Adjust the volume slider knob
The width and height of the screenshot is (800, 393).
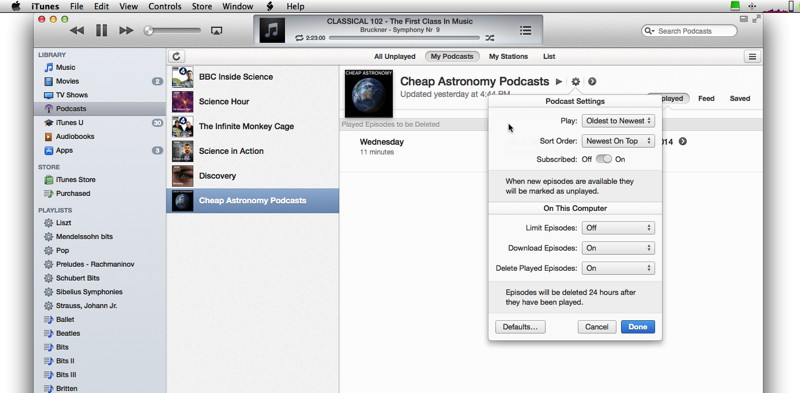148,31
